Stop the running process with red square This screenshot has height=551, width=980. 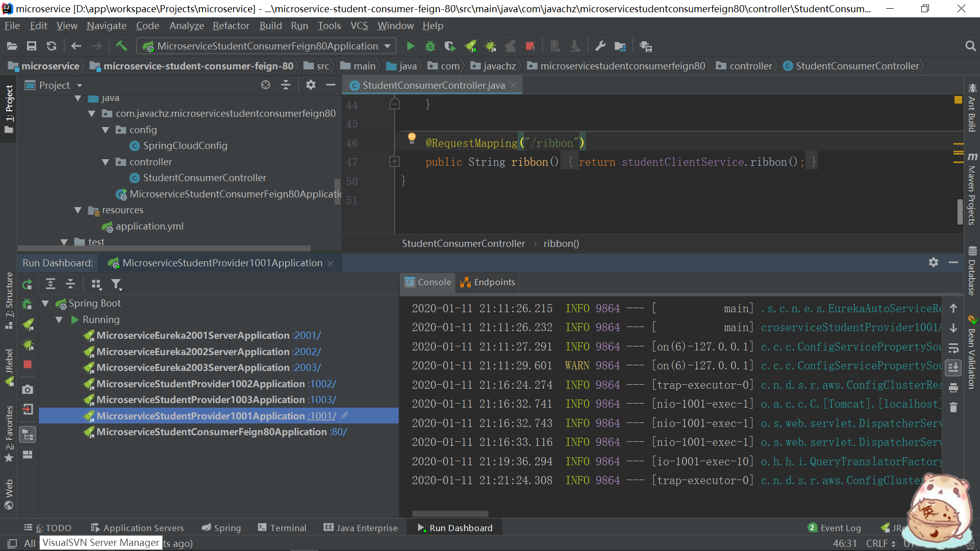pyautogui.click(x=530, y=46)
